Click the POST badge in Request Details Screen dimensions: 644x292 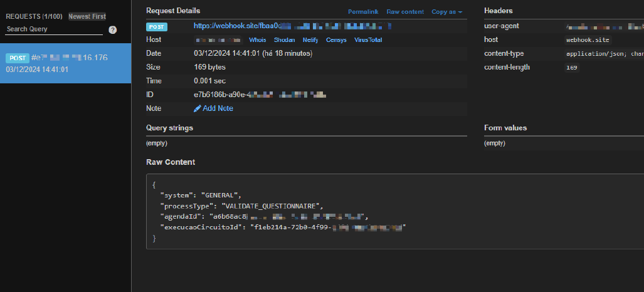point(157,27)
